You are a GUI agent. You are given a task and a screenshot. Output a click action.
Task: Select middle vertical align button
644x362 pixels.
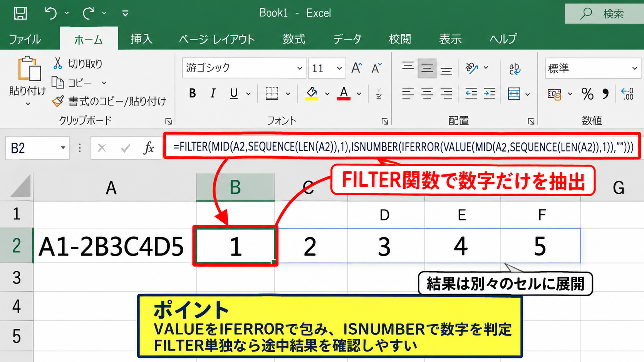427,68
